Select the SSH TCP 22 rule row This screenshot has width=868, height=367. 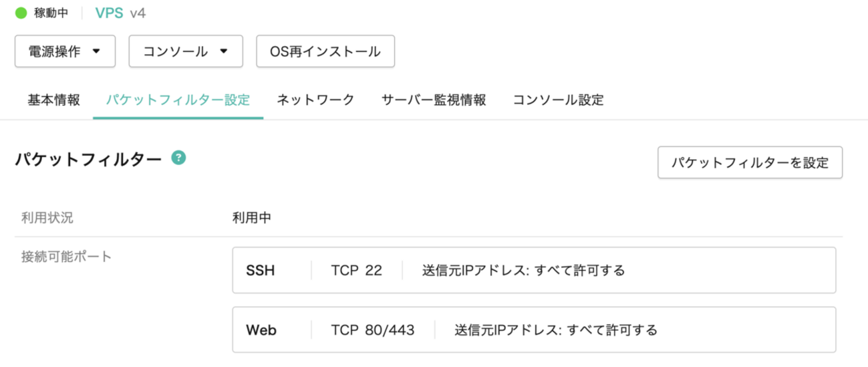tap(534, 270)
